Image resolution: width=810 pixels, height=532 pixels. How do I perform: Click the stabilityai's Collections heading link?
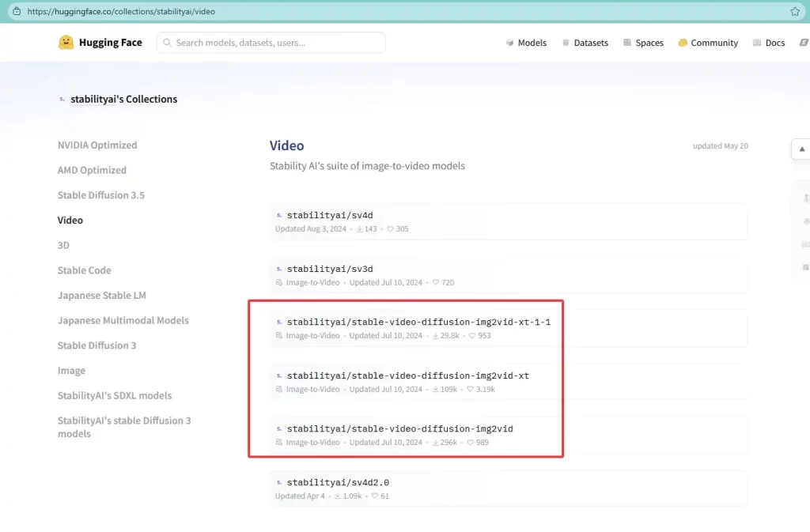pyautogui.click(x=124, y=99)
